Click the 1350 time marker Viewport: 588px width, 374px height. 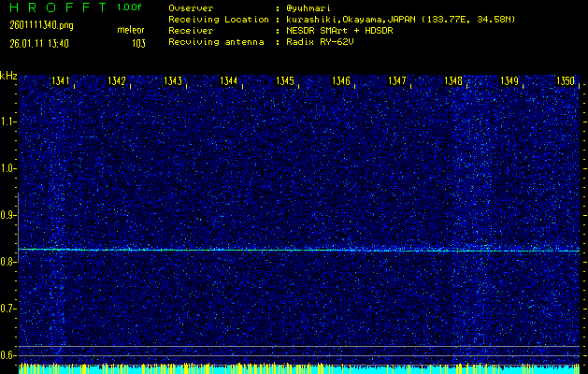point(566,82)
